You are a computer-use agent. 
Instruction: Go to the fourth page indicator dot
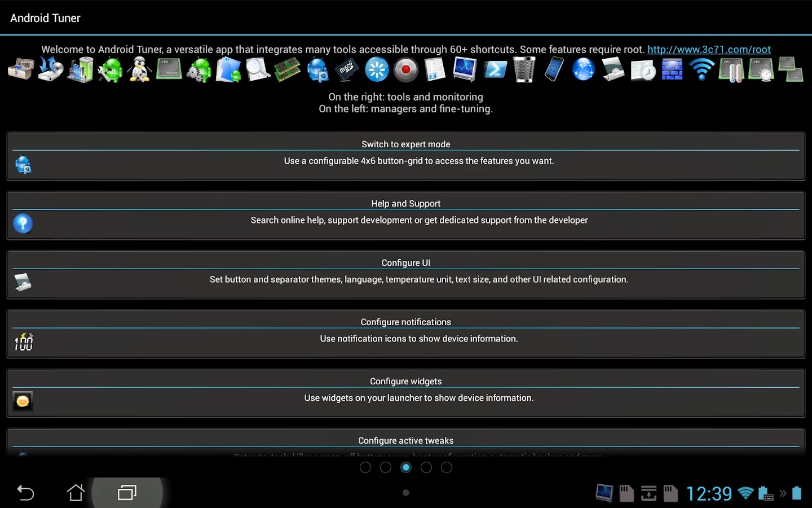point(426,467)
